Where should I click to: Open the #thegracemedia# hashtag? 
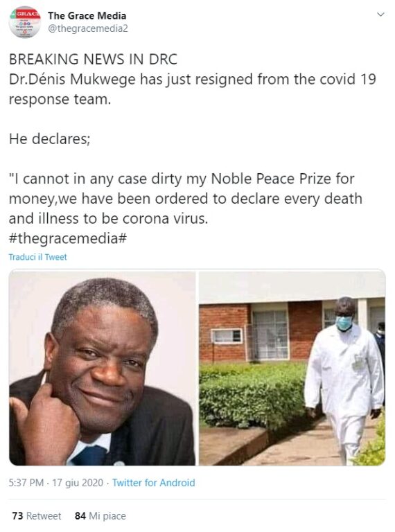[68, 238]
